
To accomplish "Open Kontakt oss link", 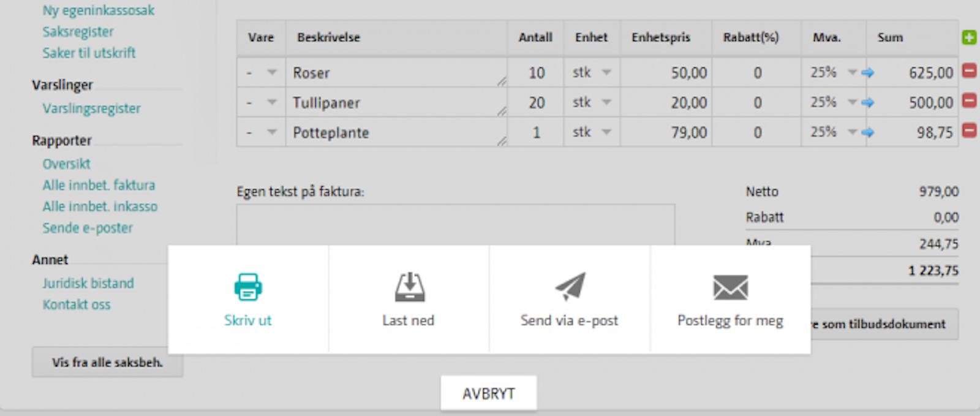I will tap(77, 304).
